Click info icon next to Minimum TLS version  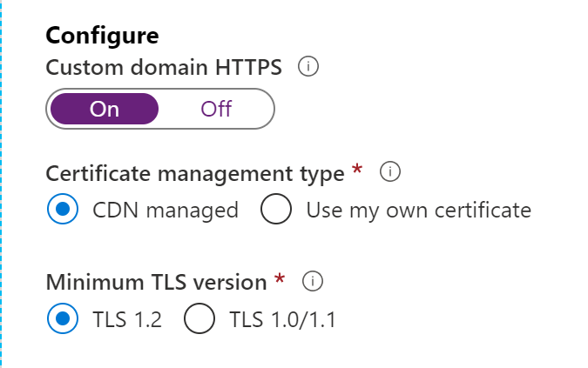click(x=313, y=281)
